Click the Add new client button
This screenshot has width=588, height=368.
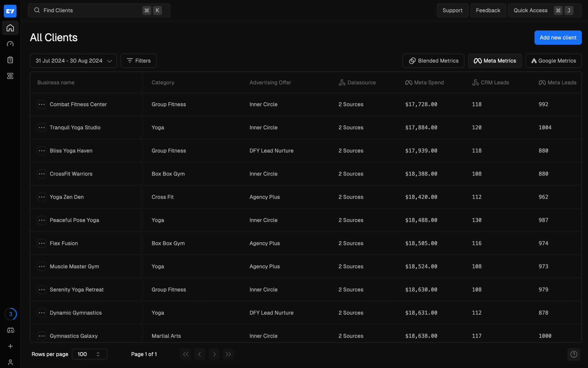(x=558, y=38)
